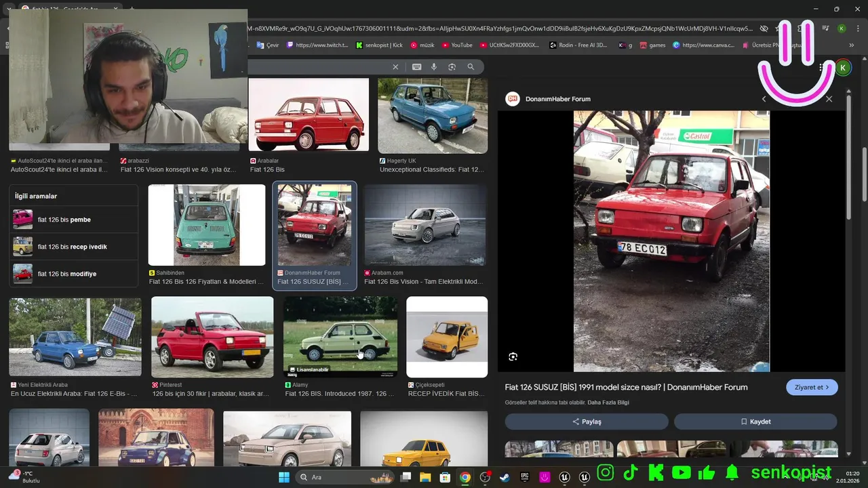
Task: Open the Hagerty UK blue Fiat thumbnail
Action: coord(433,115)
